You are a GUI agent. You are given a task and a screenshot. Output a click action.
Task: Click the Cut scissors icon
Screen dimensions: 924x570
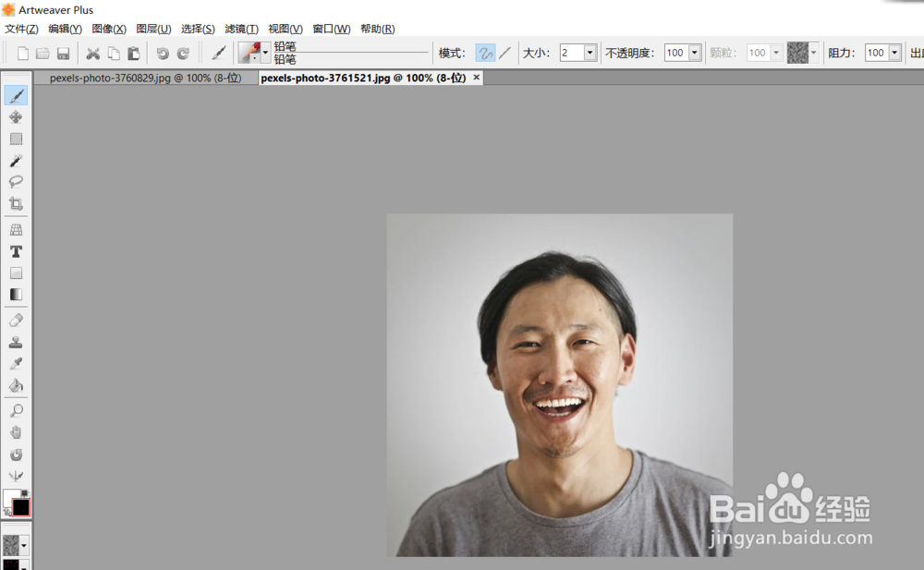coord(93,54)
